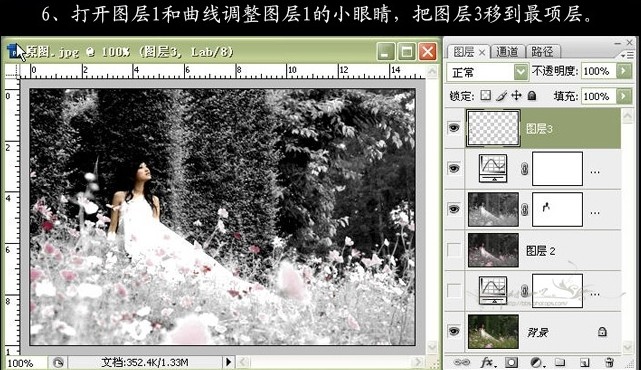The height and width of the screenshot is (370, 641).
Task: Close the 图层 tab with its small x
Action: [x=482, y=52]
